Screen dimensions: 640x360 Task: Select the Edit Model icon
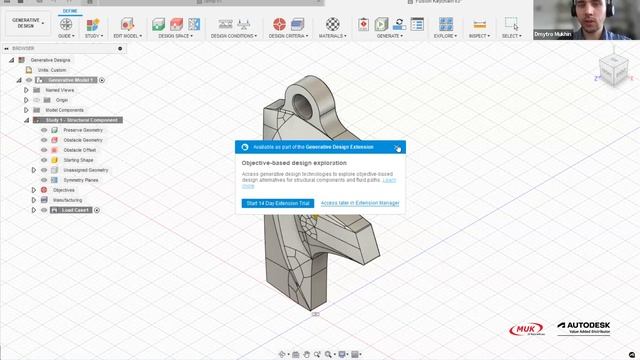(x=127, y=24)
